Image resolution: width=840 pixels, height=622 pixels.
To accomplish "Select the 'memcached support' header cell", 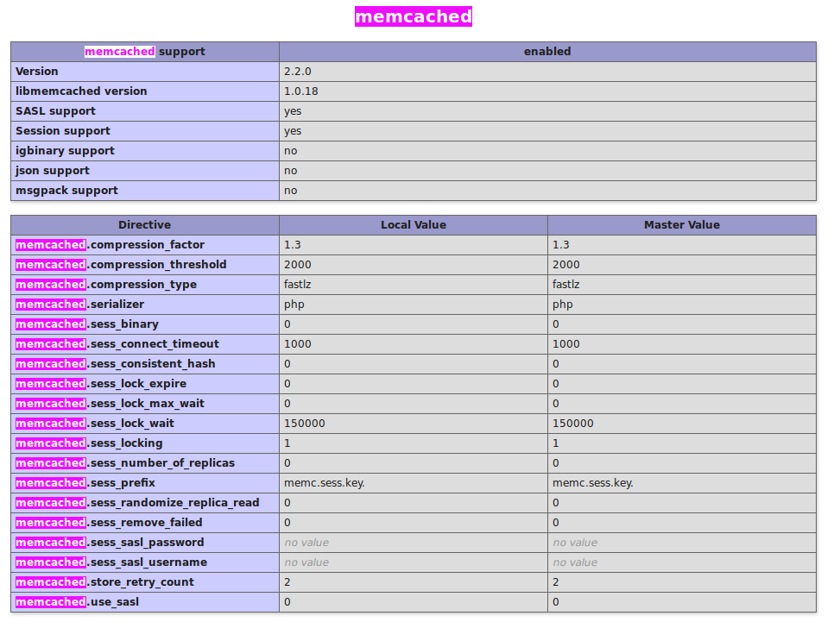I will click(145, 52).
